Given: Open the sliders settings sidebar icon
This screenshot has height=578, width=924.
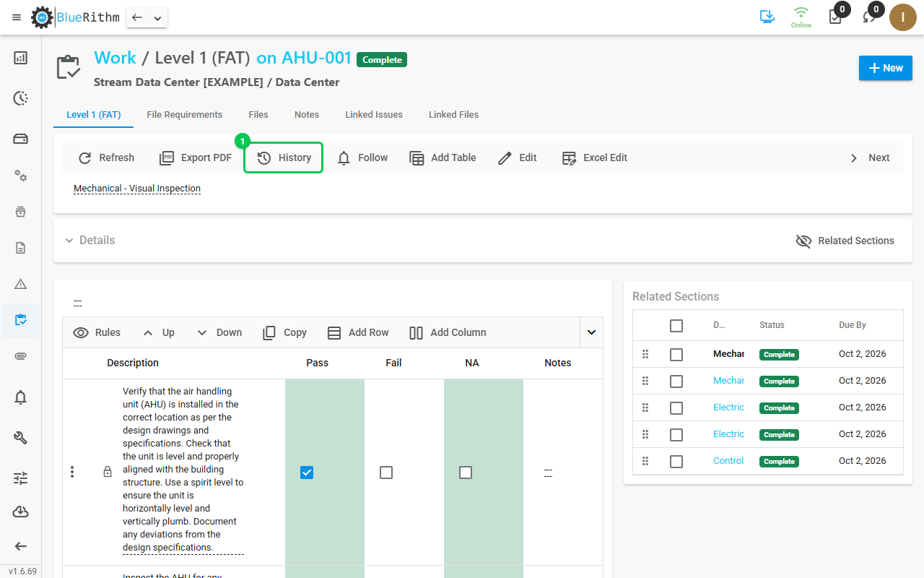Looking at the screenshot, I should click(21, 478).
